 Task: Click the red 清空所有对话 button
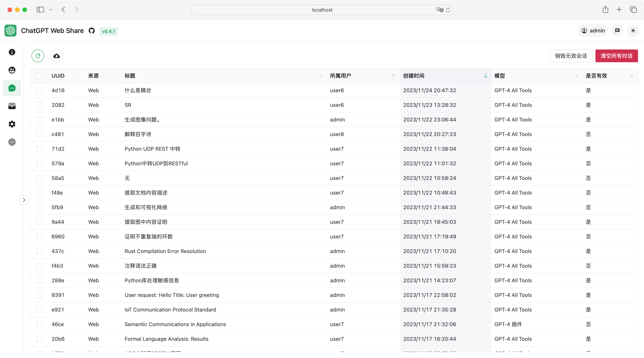coord(616,56)
